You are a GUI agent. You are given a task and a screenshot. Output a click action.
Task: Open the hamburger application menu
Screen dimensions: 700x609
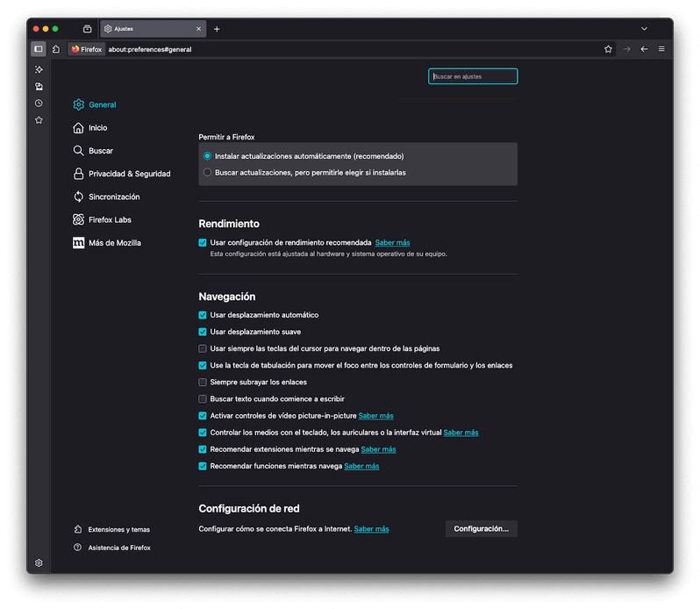tap(661, 49)
